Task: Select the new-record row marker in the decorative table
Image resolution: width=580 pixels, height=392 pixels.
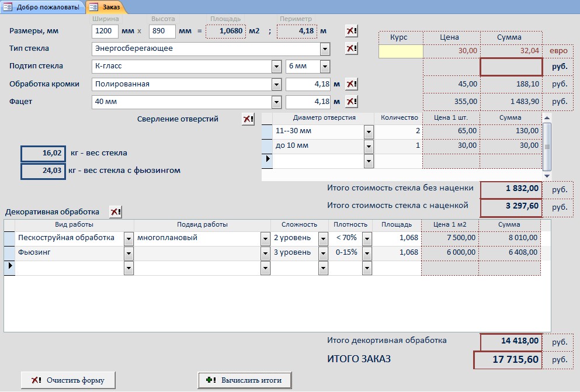Action: [x=9, y=268]
